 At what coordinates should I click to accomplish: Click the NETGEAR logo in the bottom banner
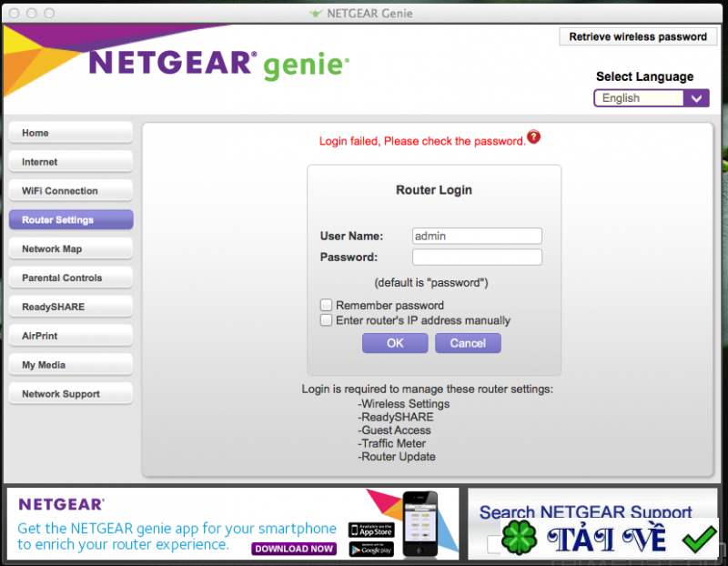click(x=61, y=504)
